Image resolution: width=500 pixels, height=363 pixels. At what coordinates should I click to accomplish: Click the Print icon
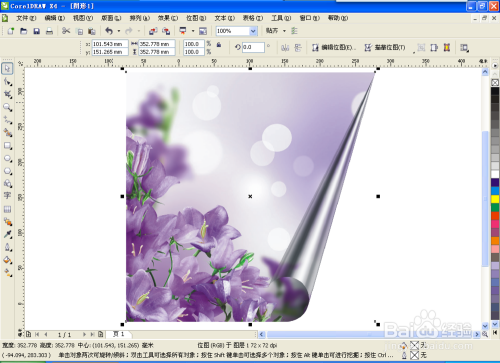tap(49, 31)
